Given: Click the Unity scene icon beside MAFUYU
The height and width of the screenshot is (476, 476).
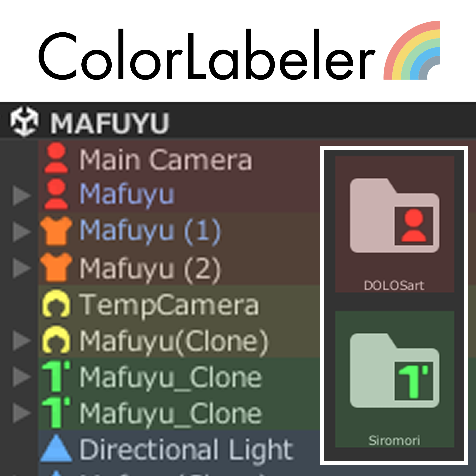Looking at the screenshot, I should pyautogui.click(x=24, y=121).
